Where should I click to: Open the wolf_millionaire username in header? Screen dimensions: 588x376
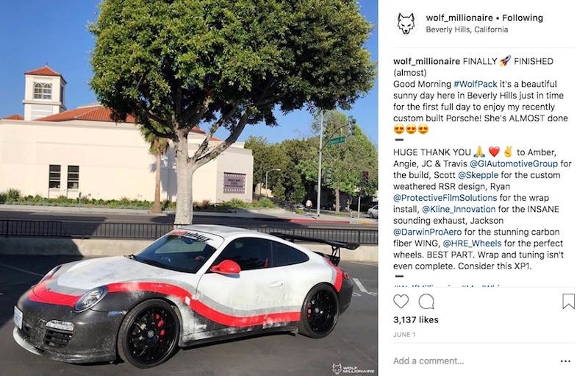459,18
